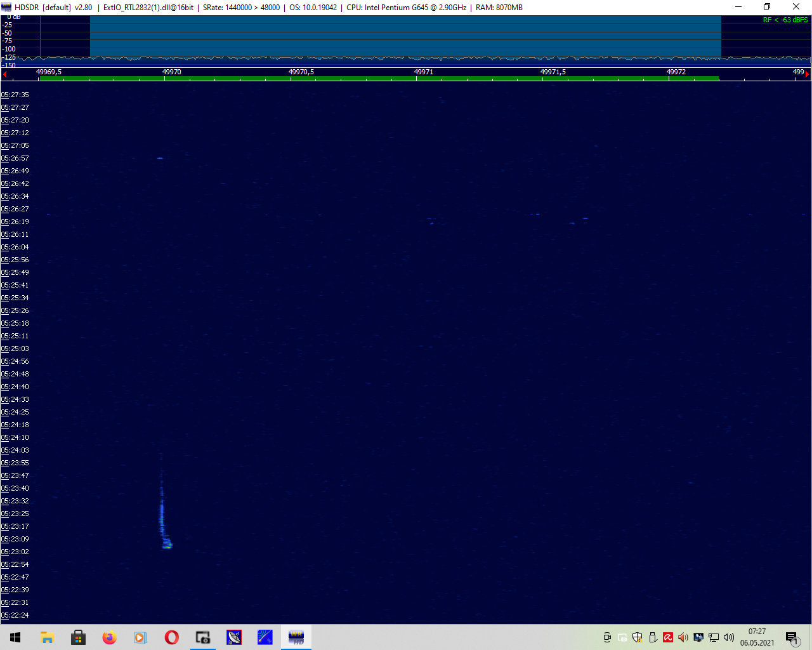
Task: Switch to the HDSDR taskbar button
Action: pyautogui.click(x=296, y=637)
